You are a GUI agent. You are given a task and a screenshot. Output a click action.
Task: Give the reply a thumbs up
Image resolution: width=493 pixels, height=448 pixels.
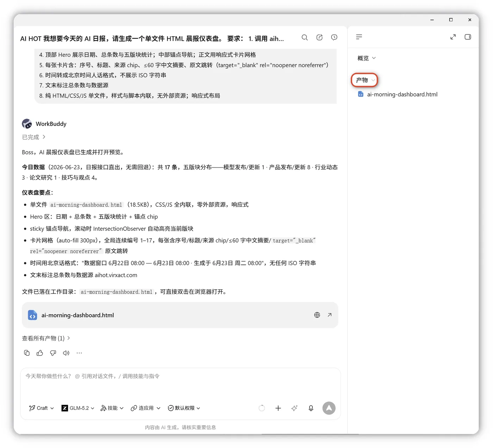coord(40,353)
